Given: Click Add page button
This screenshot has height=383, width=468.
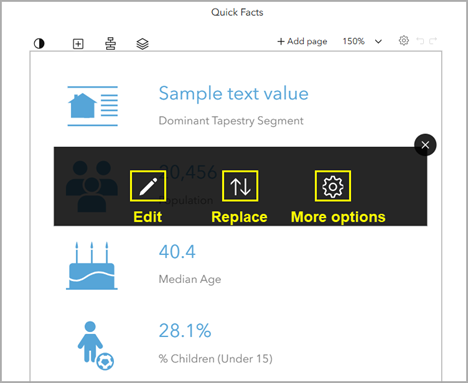Looking at the screenshot, I should tap(302, 41).
